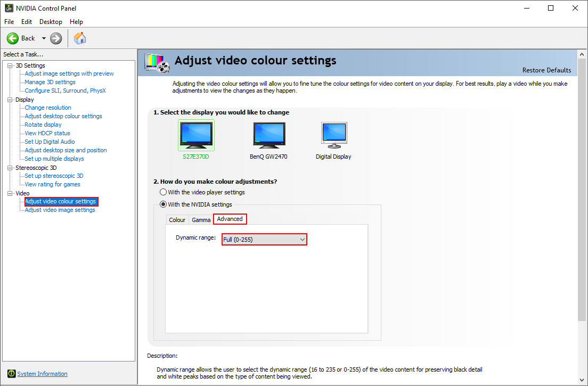Open the System Information link
Viewport: 588px width, 386px height.
click(43, 374)
